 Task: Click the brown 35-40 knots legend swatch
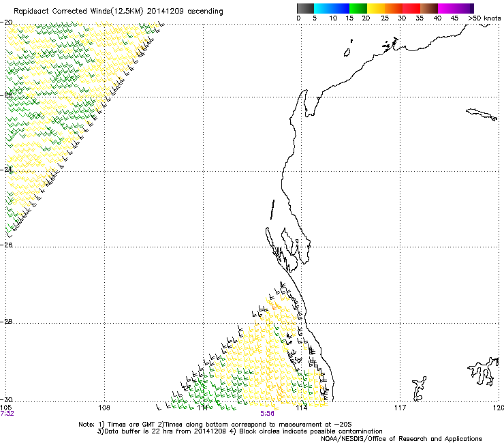click(x=429, y=8)
